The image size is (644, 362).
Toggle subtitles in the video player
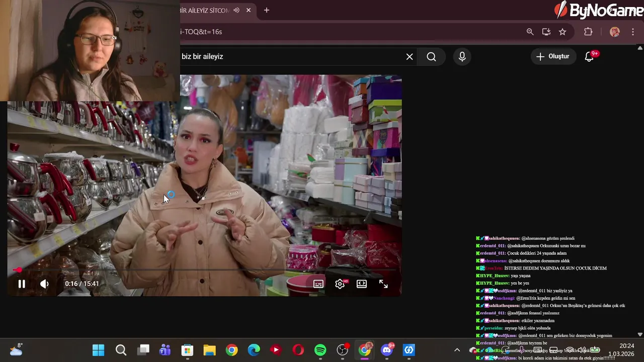point(318,284)
